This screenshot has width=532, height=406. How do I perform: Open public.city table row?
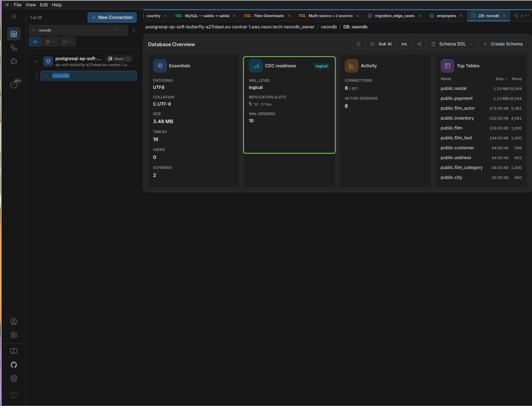click(481, 178)
